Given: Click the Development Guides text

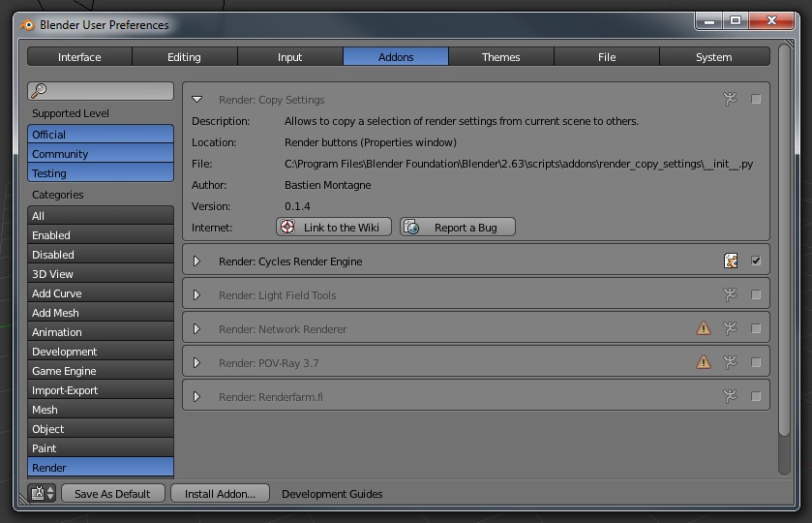Looking at the screenshot, I should pyautogui.click(x=332, y=494).
